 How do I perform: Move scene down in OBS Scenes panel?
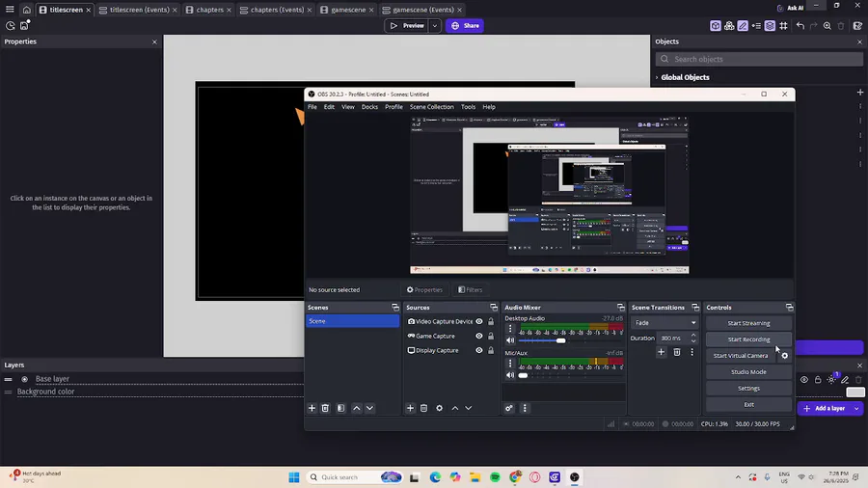pyautogui.click(x=369, y=408)
